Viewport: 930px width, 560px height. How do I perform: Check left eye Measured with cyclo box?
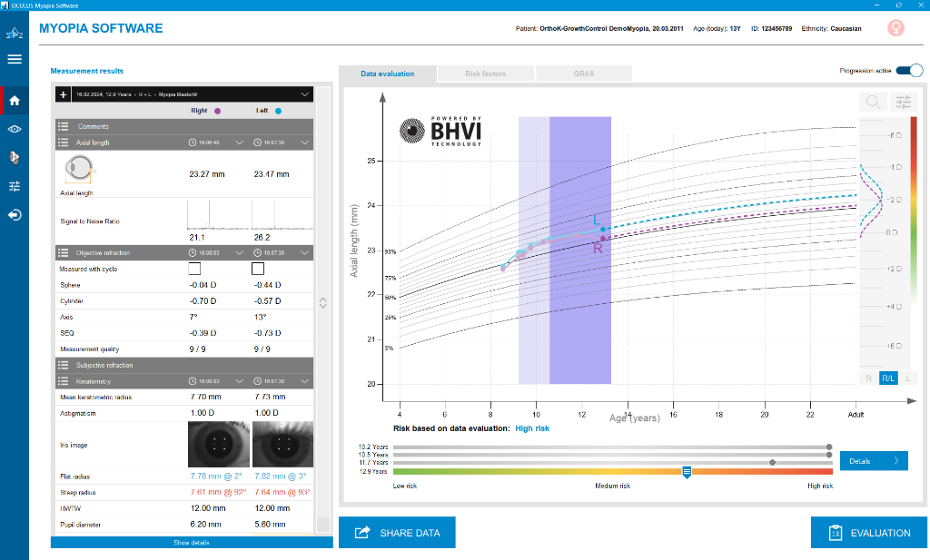pyautogui.click(x=258, y=269)
